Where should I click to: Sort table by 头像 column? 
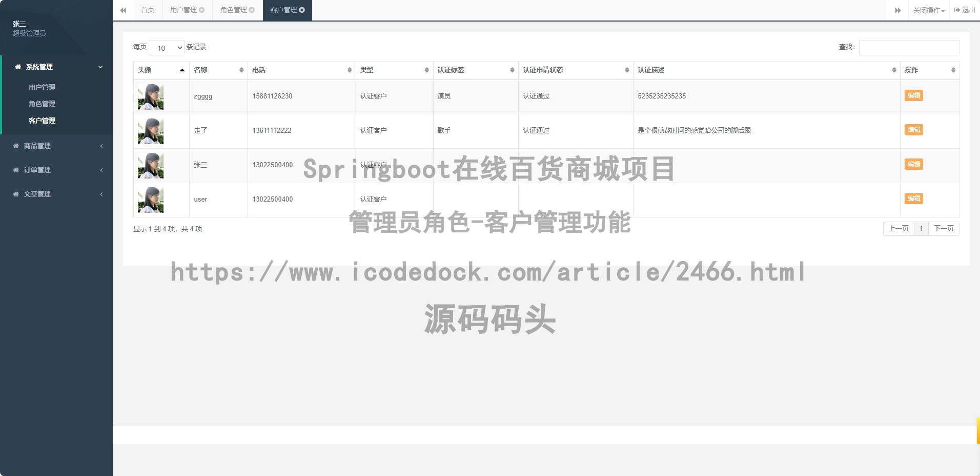[161, 70]
